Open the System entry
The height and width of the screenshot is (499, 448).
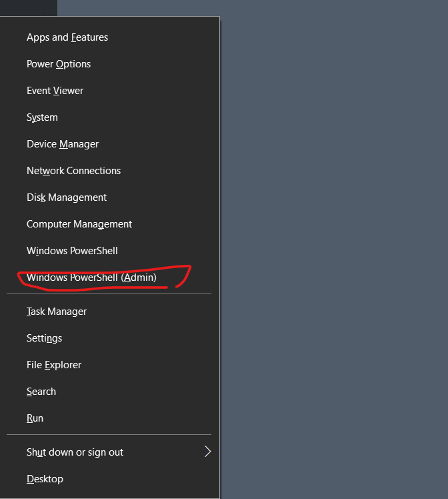point(42,117)
